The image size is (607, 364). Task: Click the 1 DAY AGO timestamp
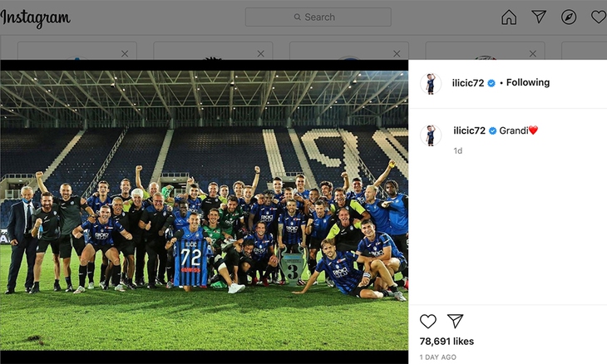click(438, 357)
